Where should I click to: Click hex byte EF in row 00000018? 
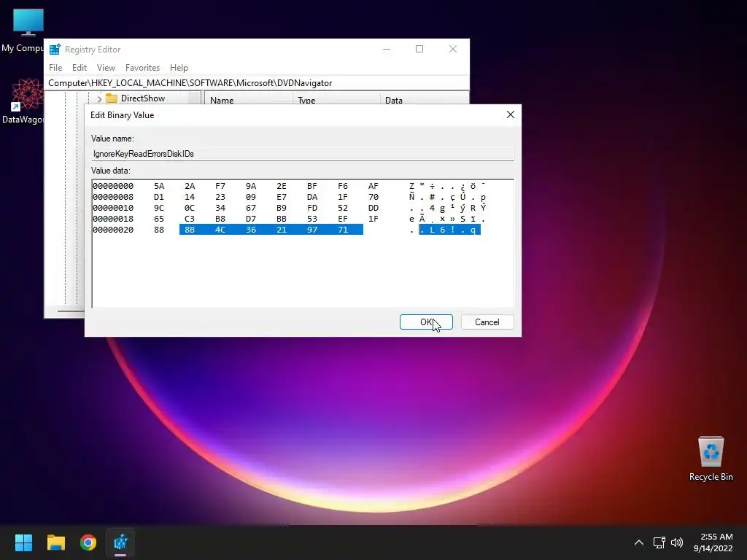(343, 219)
